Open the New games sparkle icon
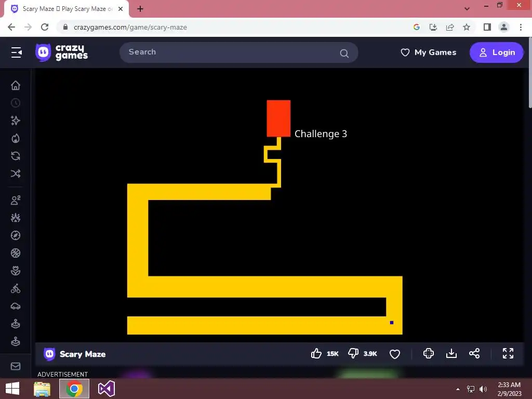This screenshot has height=399, width=532. [16, 121]
